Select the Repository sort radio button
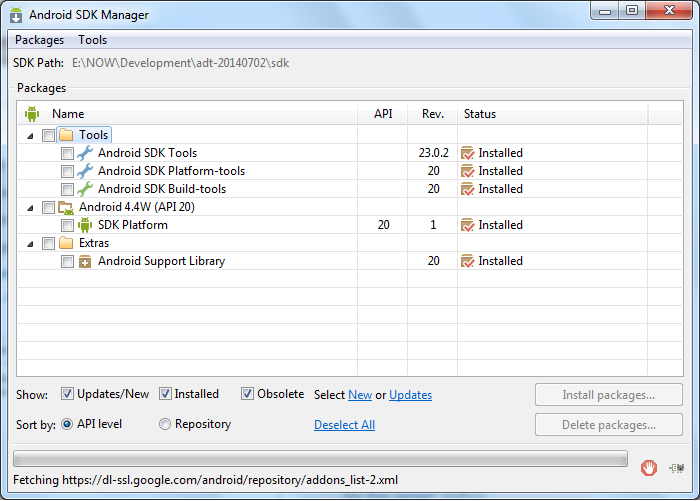This screenshot has width=700, height=501. (x=165, y=424)
